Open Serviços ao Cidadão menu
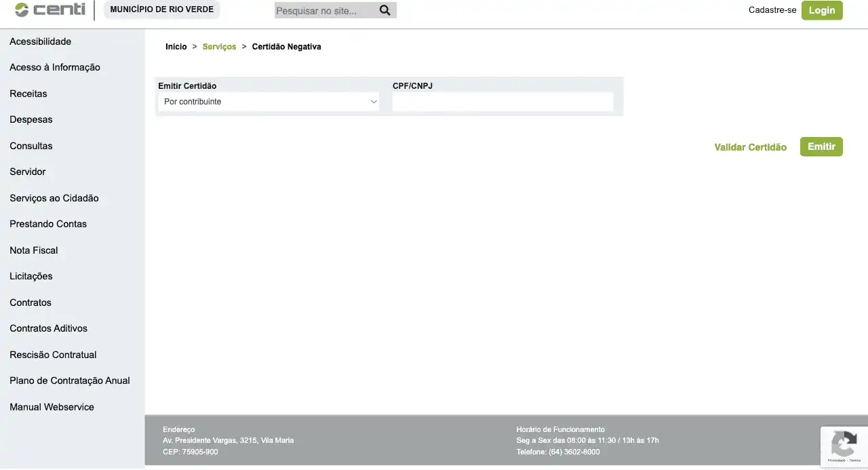The height and width of the screenshot is (470, 868). click(54, 198)
